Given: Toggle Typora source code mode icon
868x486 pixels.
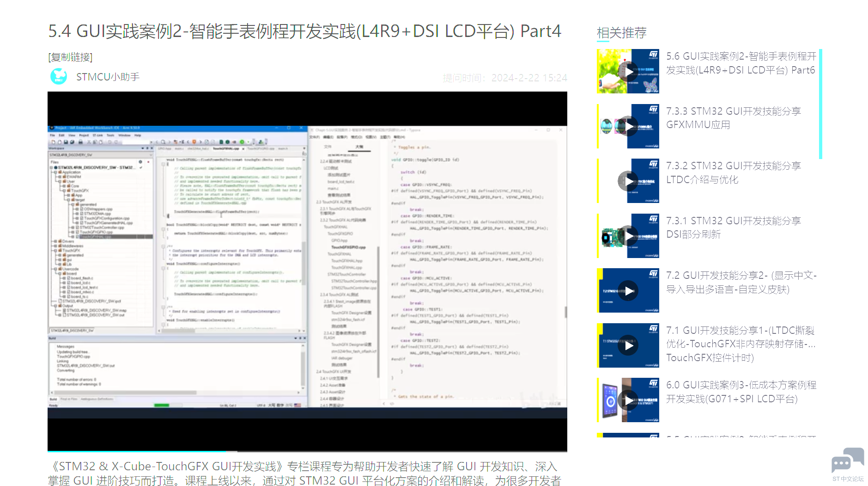Looking at the screenshot, I should [x=392, y=404].
